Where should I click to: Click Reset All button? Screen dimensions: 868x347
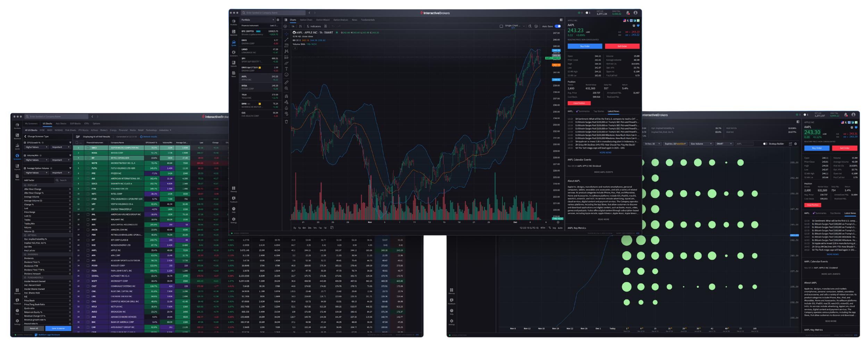pyautogui.click(x=34, y=328)
